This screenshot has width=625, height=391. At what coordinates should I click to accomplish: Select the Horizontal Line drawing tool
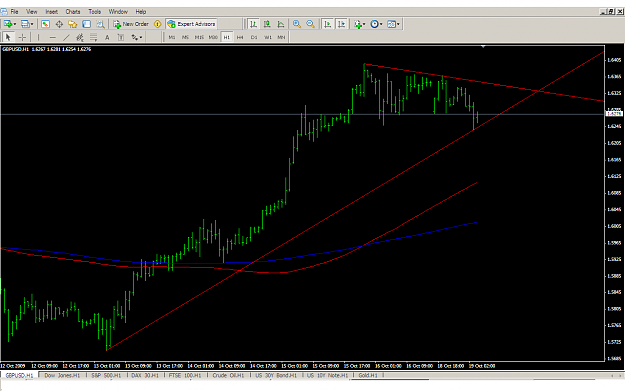[x=53, y=37]
